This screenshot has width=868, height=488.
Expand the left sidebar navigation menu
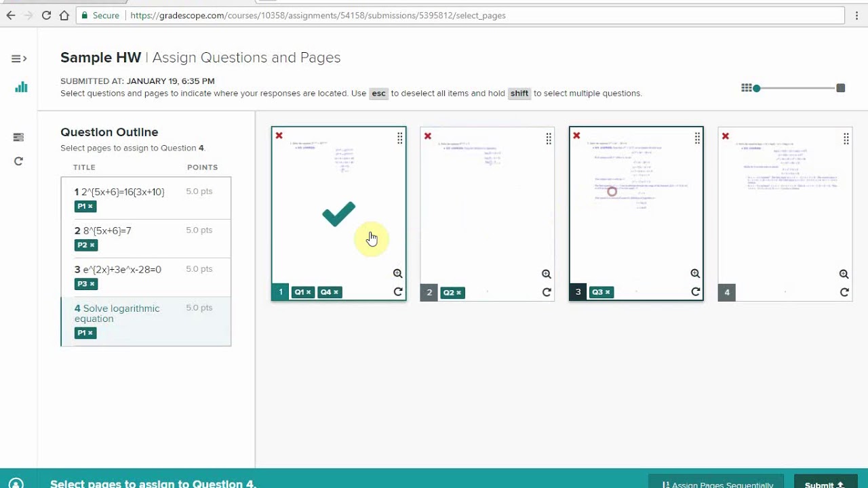(19, 59)
